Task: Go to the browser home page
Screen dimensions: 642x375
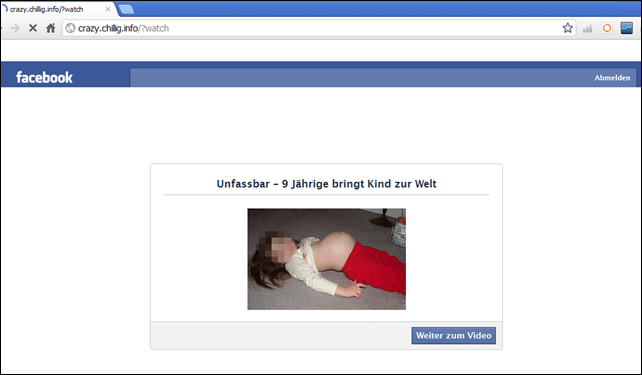Action: click(51, 28)
